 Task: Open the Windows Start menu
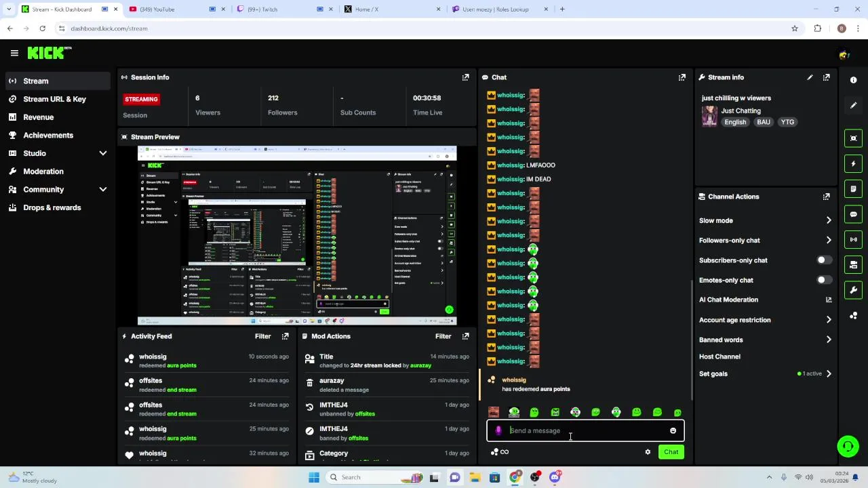click(x=313, y=477)
